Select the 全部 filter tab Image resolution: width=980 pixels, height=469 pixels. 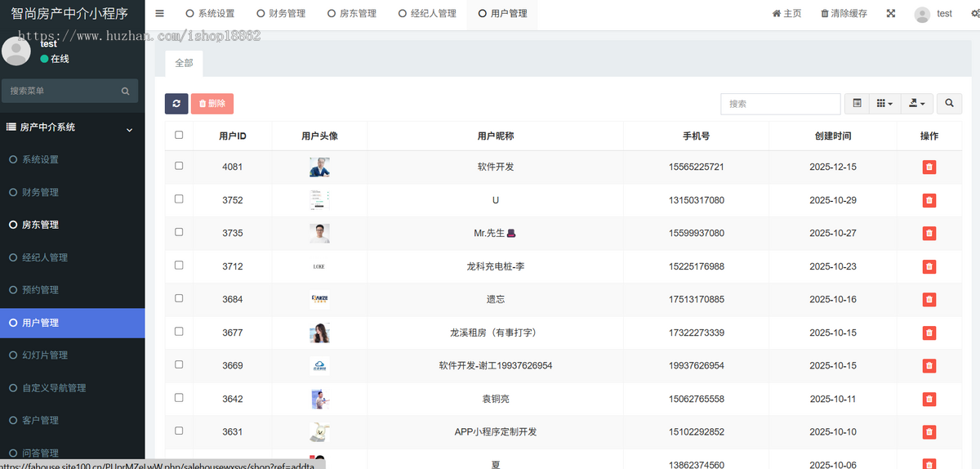pos(184,63)
